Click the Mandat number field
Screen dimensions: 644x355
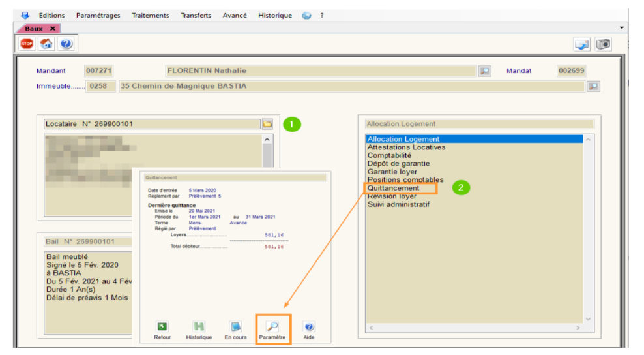pos(571,71)
